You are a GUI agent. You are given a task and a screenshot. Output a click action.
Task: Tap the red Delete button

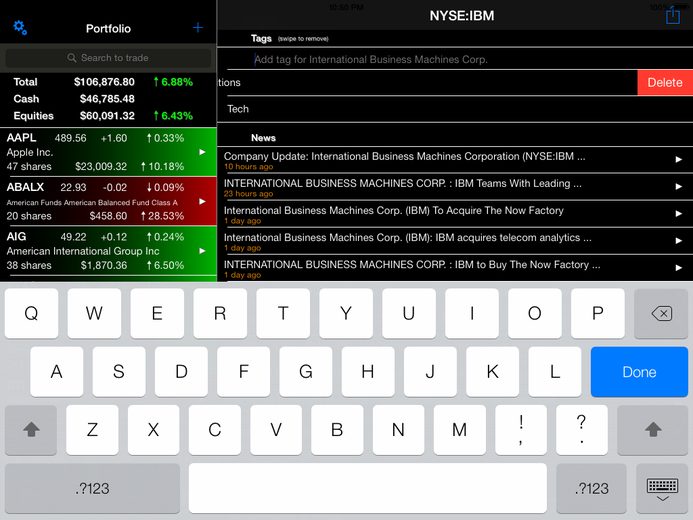(x=665, y=83)
